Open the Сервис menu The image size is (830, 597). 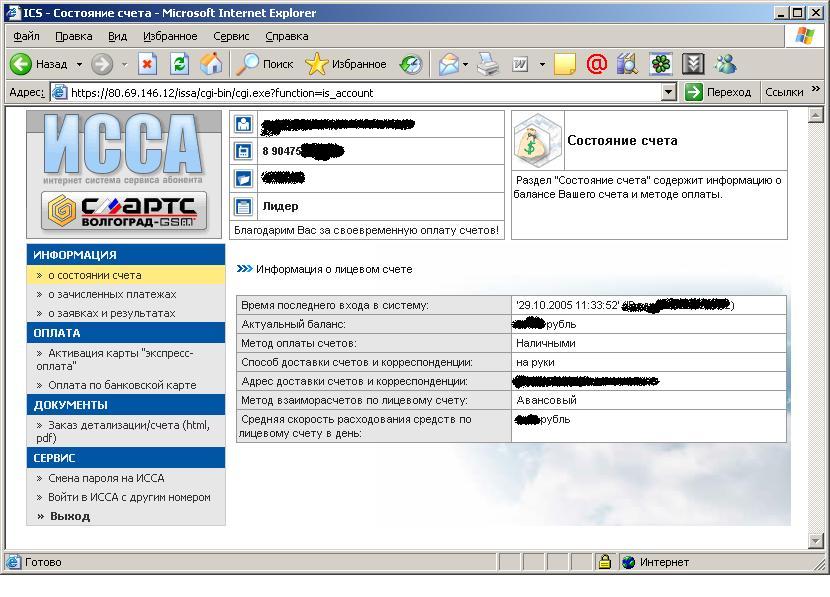click(x=231, y=36)
